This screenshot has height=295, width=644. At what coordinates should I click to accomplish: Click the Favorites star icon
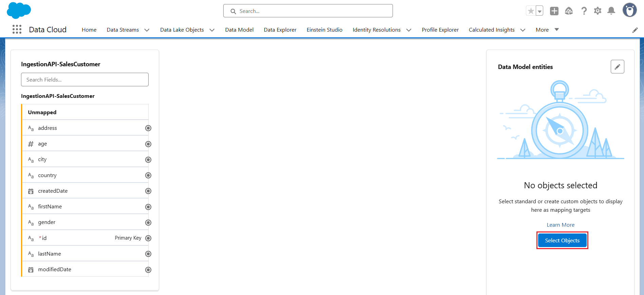pyautogui.click(x=531, y=11)
